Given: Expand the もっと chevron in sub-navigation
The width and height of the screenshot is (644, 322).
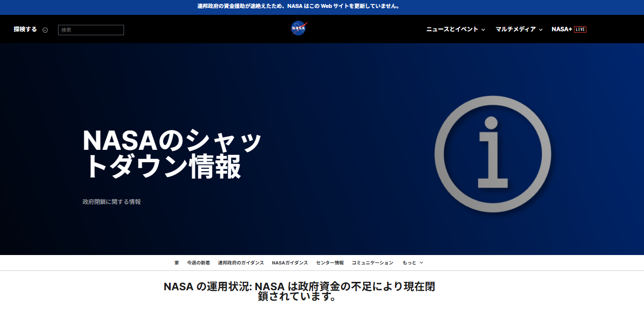Looking at the screenshot, I should click(421, 263).
